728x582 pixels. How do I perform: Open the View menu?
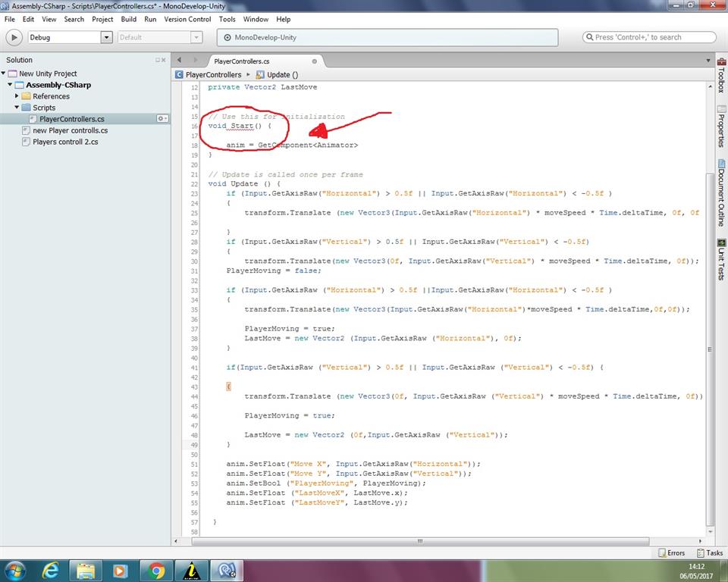click(x=49, y=19)
